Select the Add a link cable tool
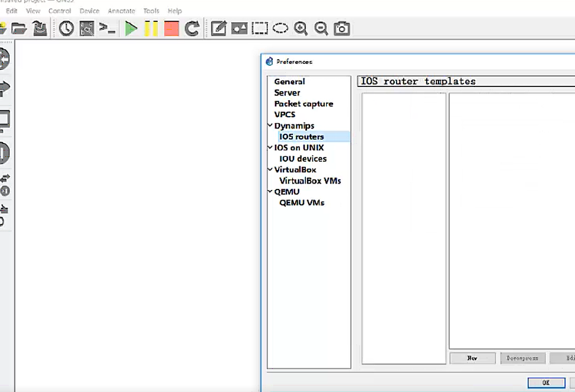575x392 pixels. coord(4,216)
